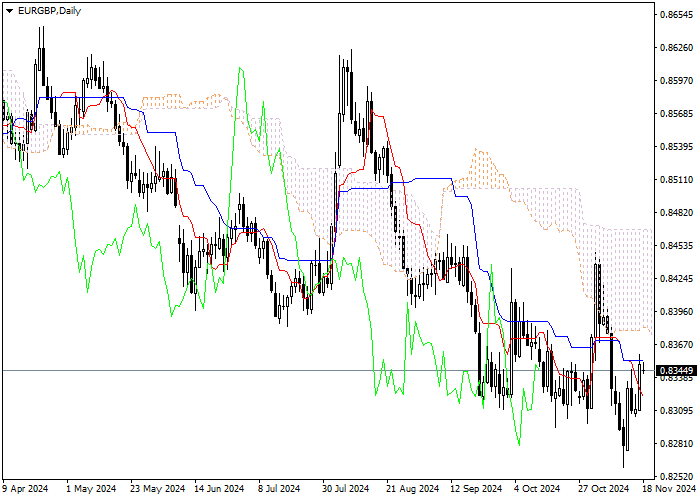Click price scale value 0.85395
Viewport: 700px width, 500px height.
[x=677, y=147]
